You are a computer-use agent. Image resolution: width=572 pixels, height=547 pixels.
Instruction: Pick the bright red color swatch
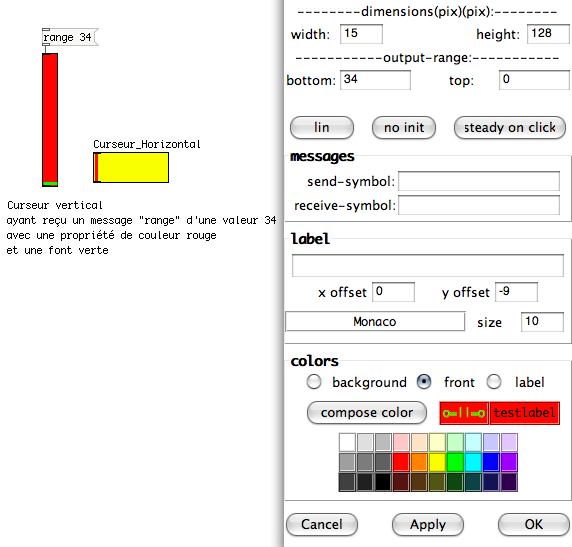pyautogui.click(x=401, y=462)
